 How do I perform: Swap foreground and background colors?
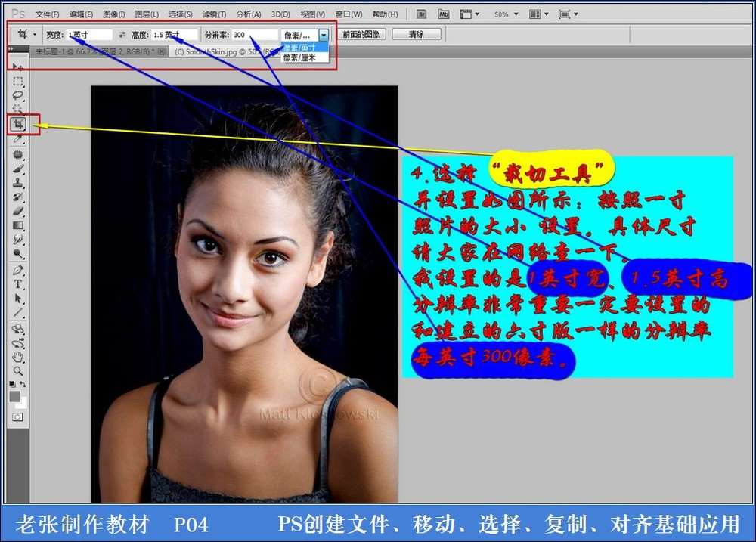coord(22,384)
